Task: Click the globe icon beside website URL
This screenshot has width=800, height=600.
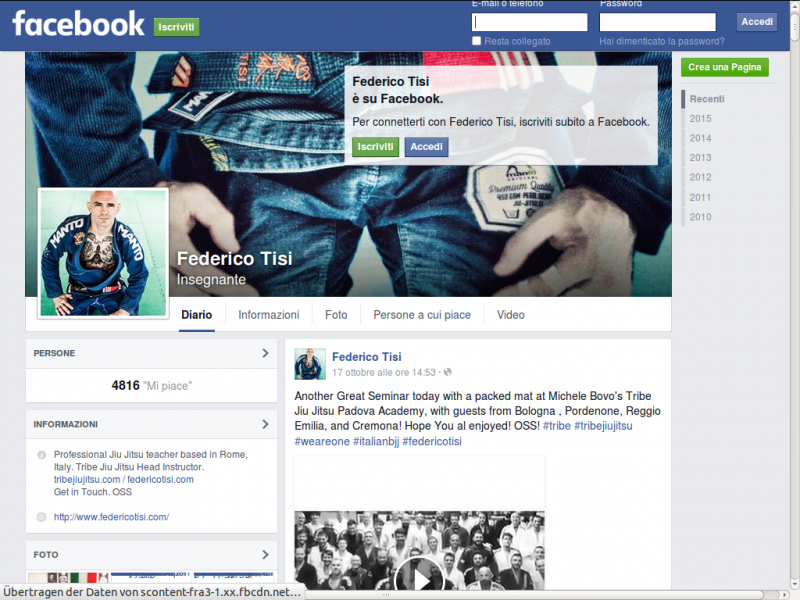Action: 41,517
